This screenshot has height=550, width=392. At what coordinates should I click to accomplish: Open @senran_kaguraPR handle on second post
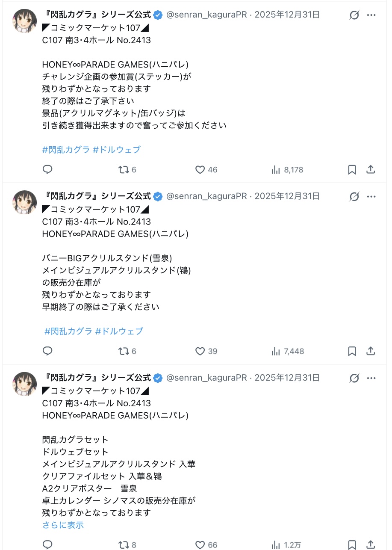[206, 196]
